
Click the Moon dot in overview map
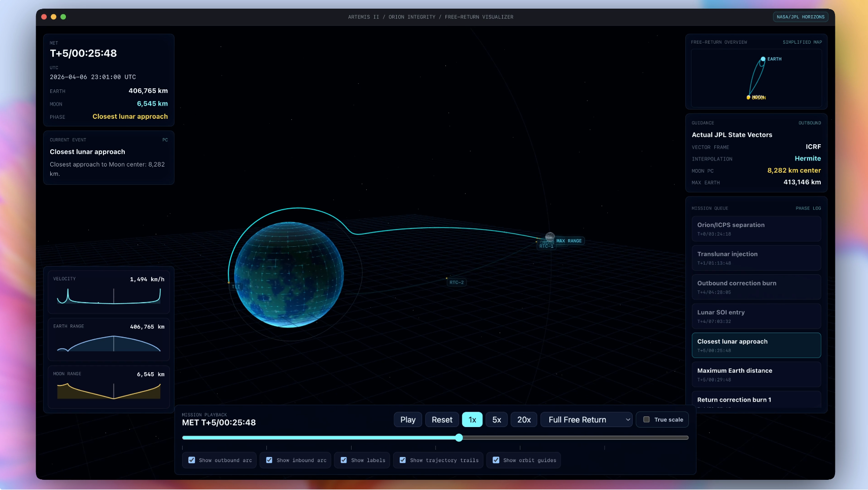coord(748,97)
